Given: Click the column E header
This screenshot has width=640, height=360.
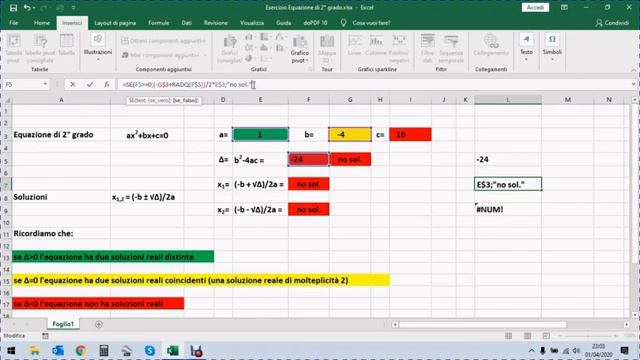Looking at the screenshot, I should pyautogui.click(x=260, y=100).
